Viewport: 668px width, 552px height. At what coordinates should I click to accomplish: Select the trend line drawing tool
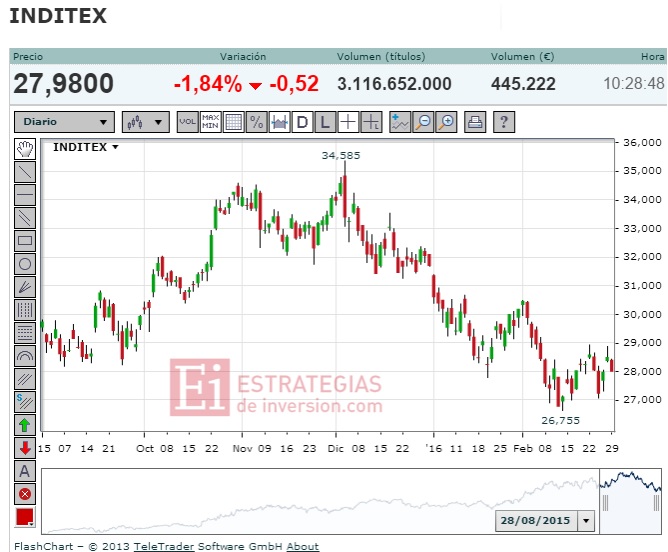[x=25, y=172]
